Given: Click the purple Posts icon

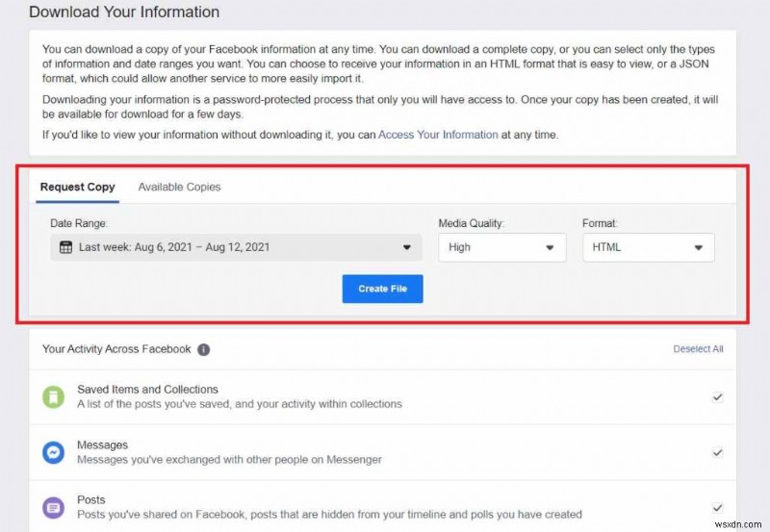Looking at the screenshot, I should point(53,507).
